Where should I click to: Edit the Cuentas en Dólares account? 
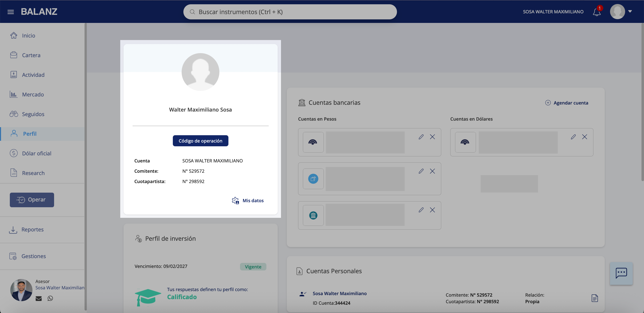pos(573,137)
